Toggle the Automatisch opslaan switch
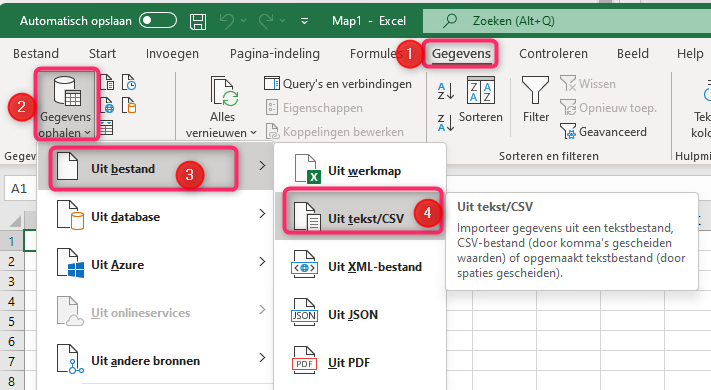Image resolution: width=711 pixels, height=390 pixels. [x=158, y=20]
